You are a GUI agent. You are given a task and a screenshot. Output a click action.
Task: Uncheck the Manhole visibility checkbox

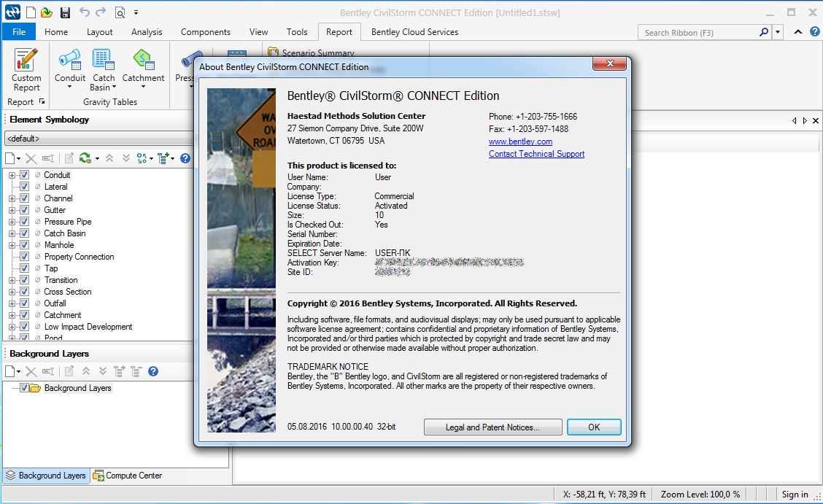tap(24, 245)
